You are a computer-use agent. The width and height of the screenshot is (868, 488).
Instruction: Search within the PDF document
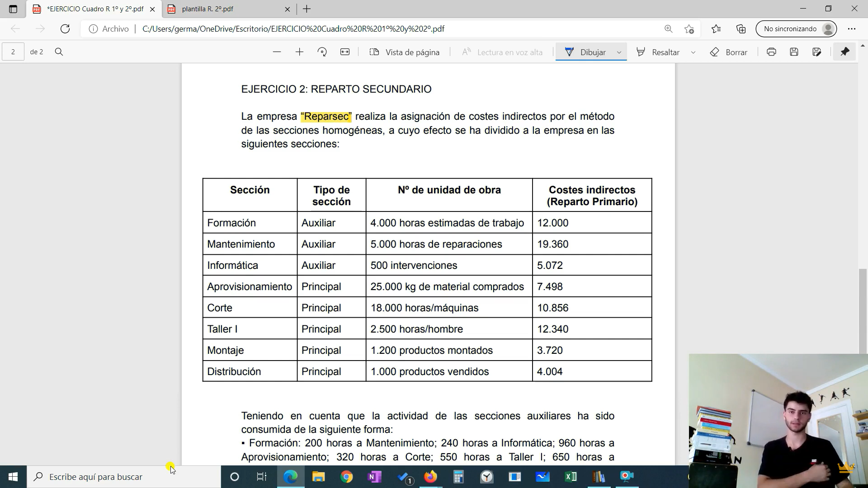pos(59,52)
